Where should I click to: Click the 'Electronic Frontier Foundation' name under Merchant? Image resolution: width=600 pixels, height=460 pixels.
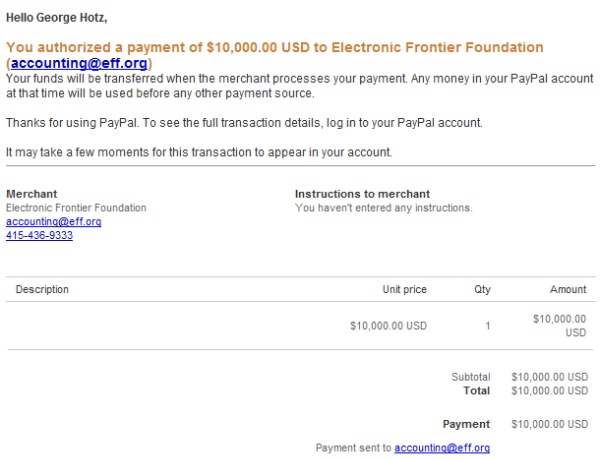point(76,208)
